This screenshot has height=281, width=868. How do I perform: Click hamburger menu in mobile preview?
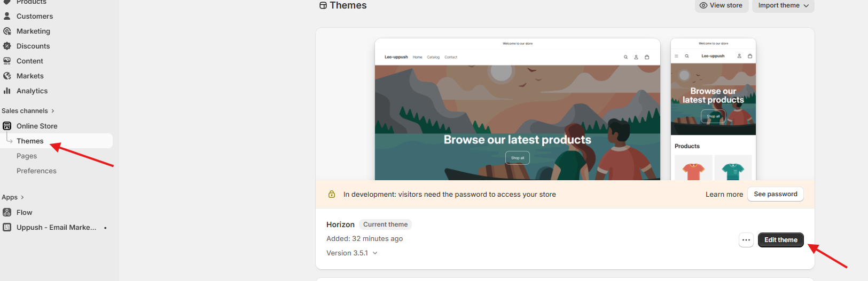(676, 56)
